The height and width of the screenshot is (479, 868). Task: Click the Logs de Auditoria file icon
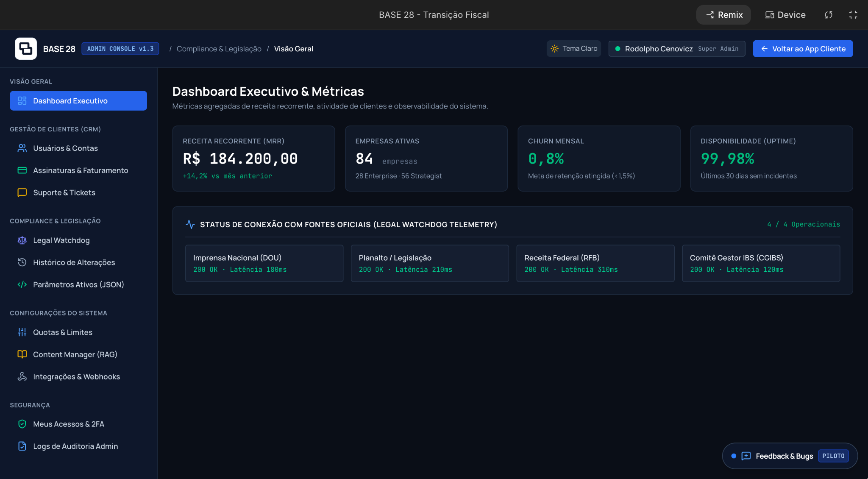click(x=22, y=446)
